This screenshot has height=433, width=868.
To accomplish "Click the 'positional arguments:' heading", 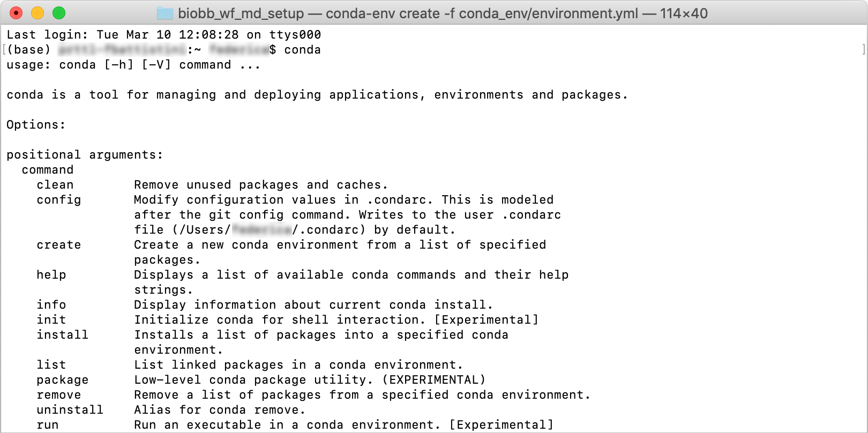I will [85, 155].
